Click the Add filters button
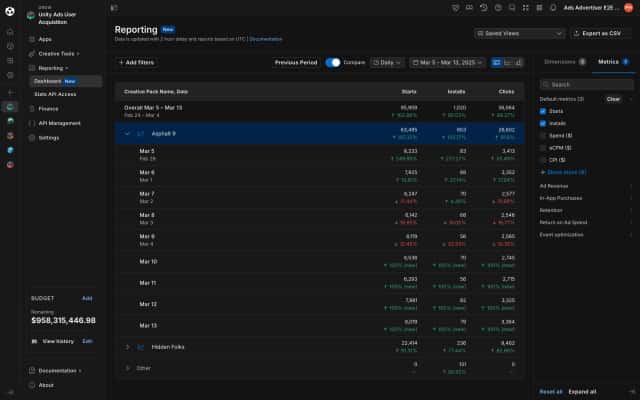640x400 pixels. coord(137,62)
